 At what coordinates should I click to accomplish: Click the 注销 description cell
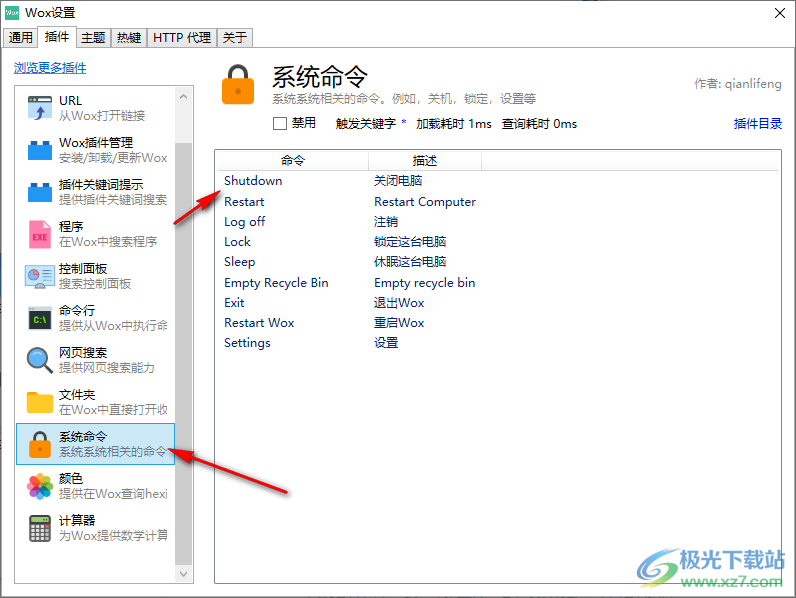(386, 222)
